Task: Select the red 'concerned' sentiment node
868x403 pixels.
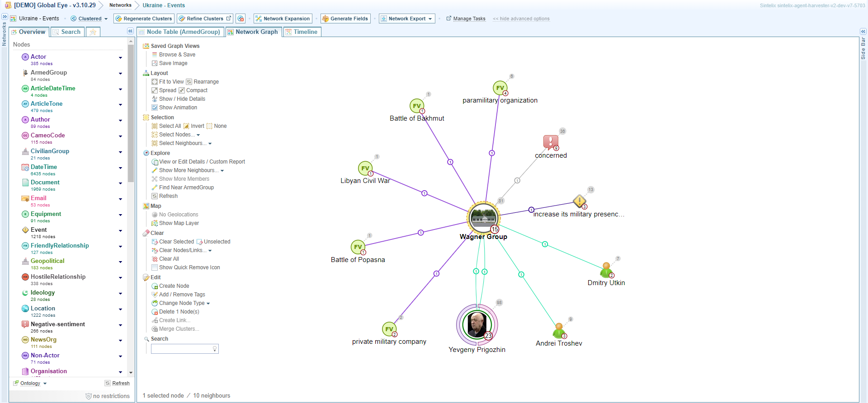Action: (551, 142)
